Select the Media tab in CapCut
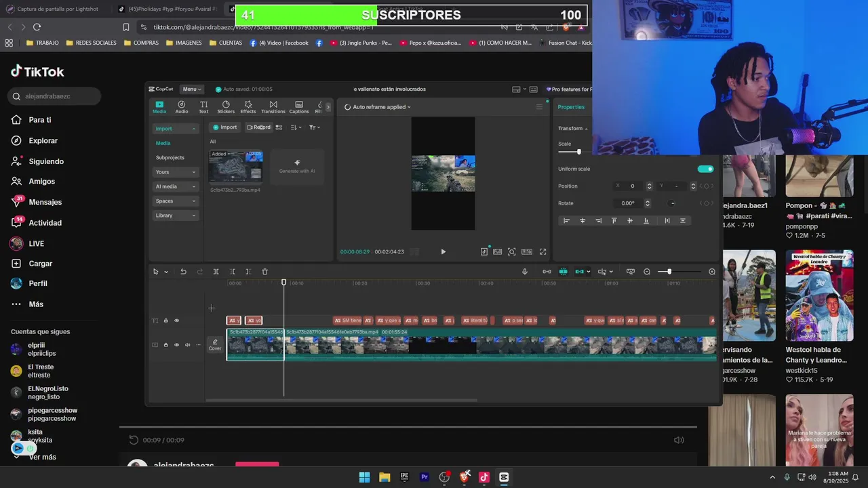 click(x=159, y=107)
